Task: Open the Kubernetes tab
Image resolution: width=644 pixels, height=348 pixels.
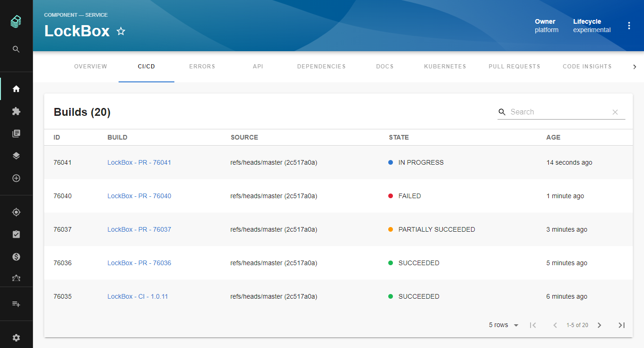Action: coord(445,67)
